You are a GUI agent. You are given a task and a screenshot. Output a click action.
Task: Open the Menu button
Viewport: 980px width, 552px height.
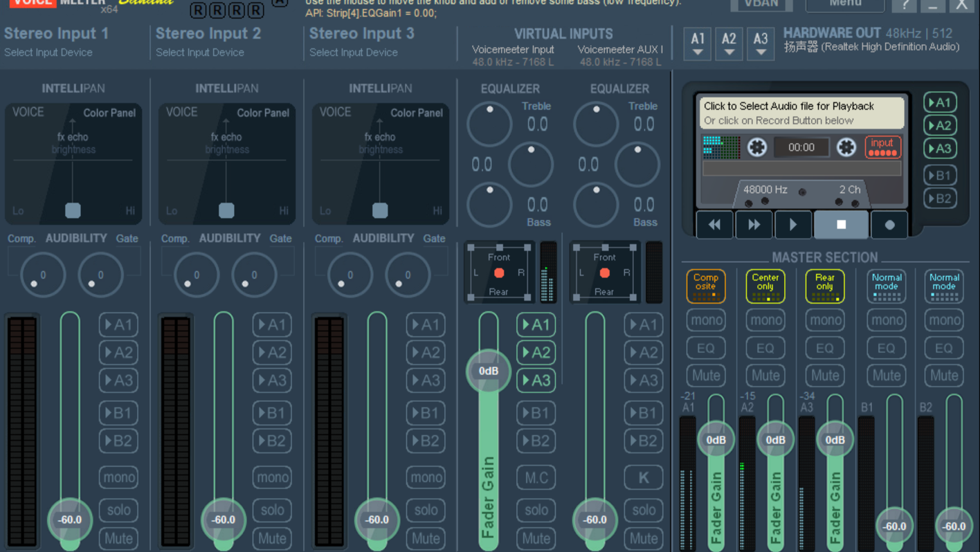tap(845, 5)
